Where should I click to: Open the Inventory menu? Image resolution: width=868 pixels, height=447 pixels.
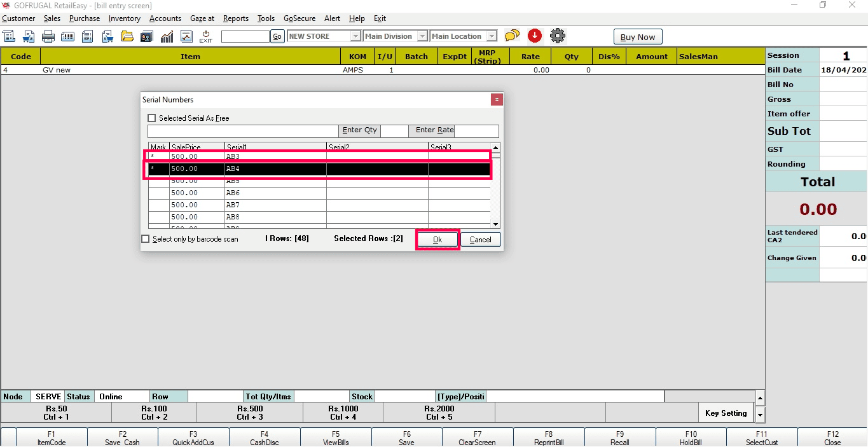(125, 18)
